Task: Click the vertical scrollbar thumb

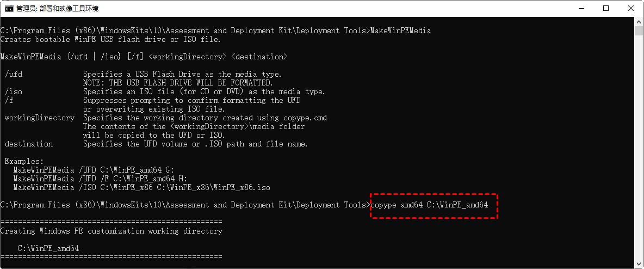Action: point(639,31)
